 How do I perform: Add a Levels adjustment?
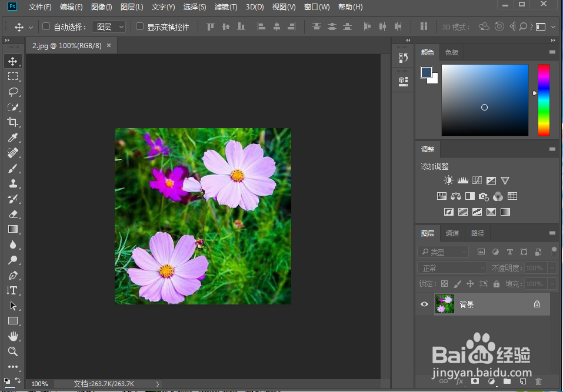click(x=462, y=180)
